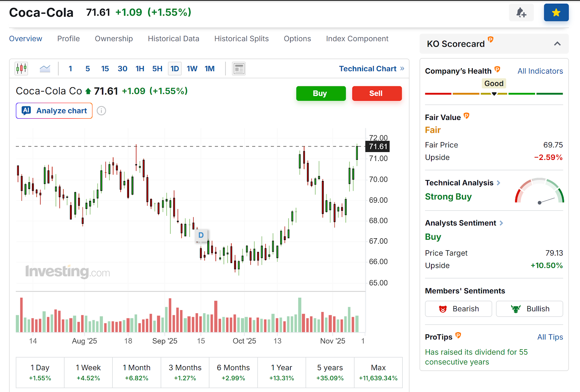Open the InvestingPro icon next to Fair Value

tap(467, 117)
